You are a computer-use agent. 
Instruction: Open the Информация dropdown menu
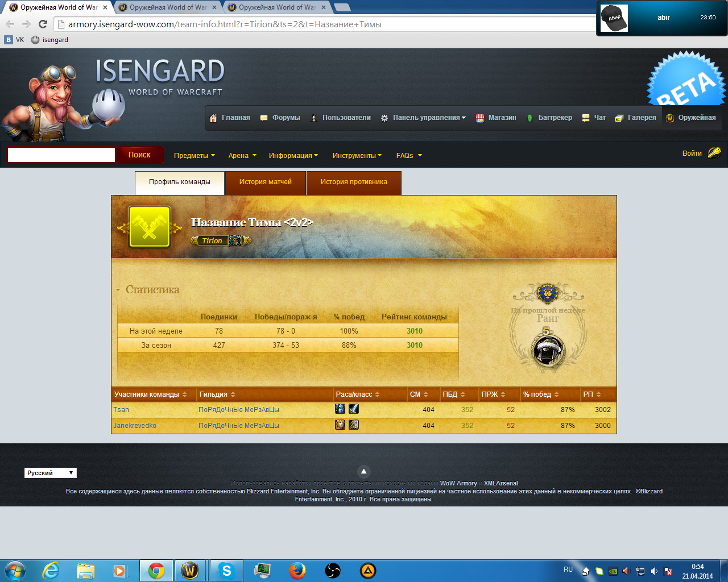(293, 155)
